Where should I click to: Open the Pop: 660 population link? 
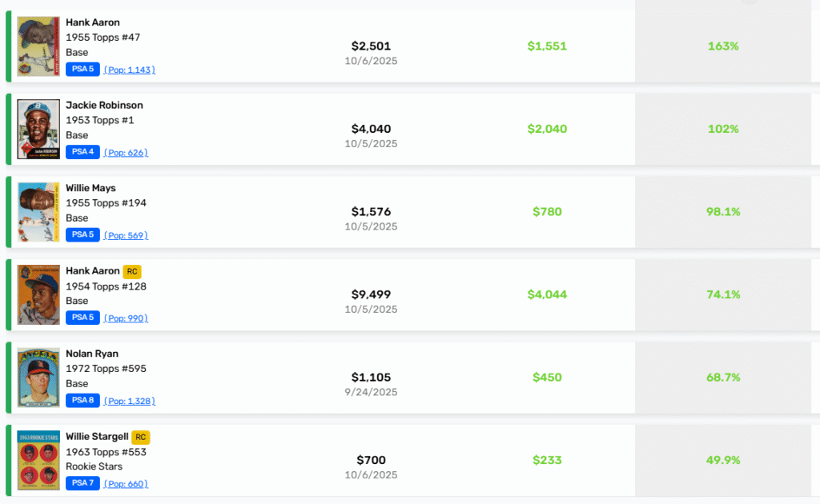(x=126, y=484)
